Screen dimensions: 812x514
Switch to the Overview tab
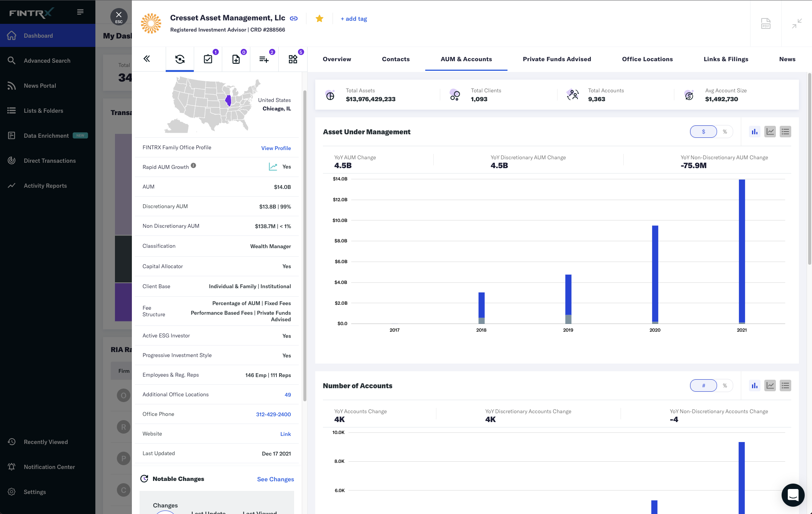pyautogui.click(x=337, y=59)
